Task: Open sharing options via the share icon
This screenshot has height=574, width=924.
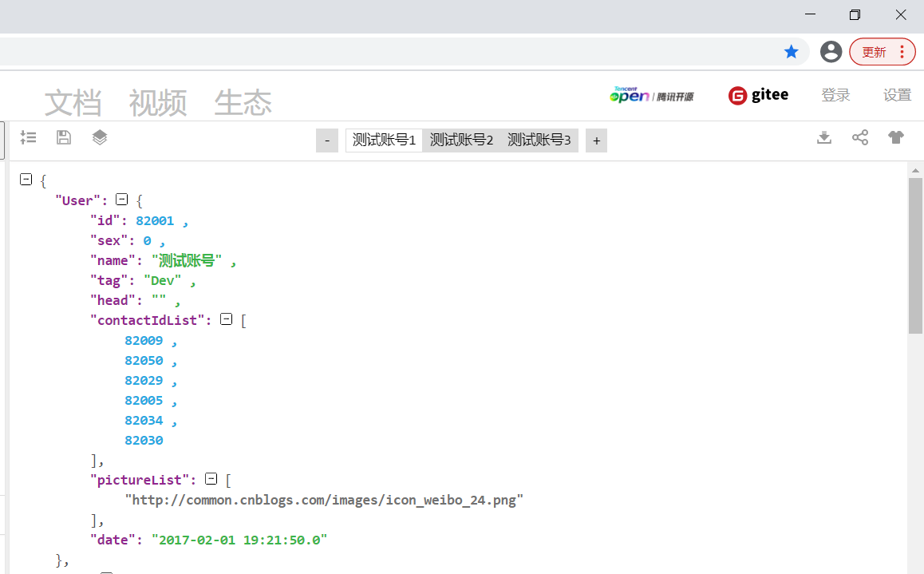Action: click(x=859, y=137)
